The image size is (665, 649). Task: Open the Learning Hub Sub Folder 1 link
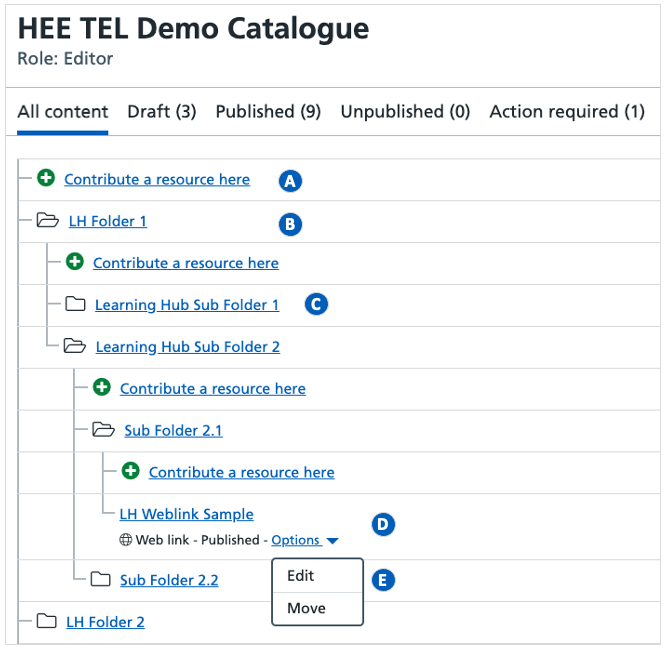pos(187,305)
